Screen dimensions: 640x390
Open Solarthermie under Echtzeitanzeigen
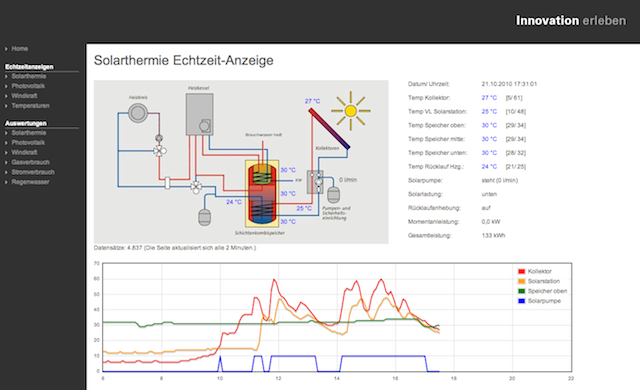(29, 76)
